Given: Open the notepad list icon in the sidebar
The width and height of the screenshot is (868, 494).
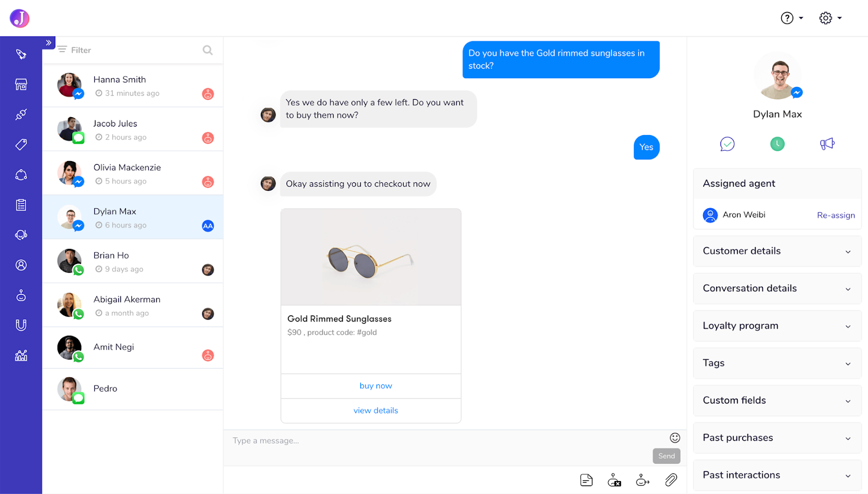Looking at the screenshot, I should click(21, 205).
